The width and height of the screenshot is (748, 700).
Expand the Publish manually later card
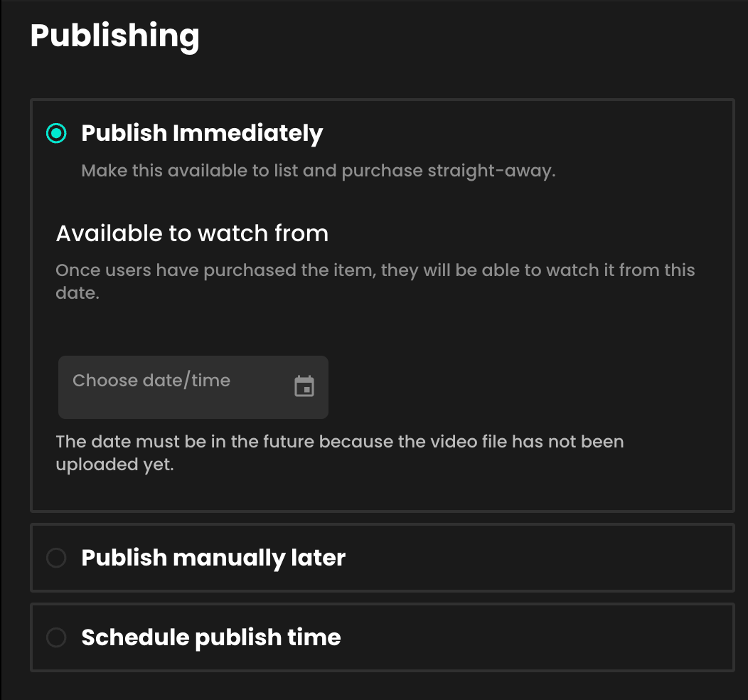(382, 557)
